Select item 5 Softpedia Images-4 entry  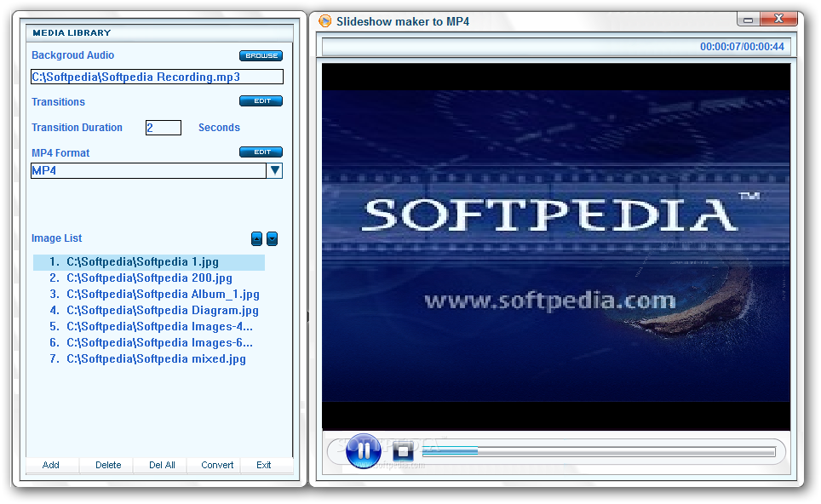(149, 327)
